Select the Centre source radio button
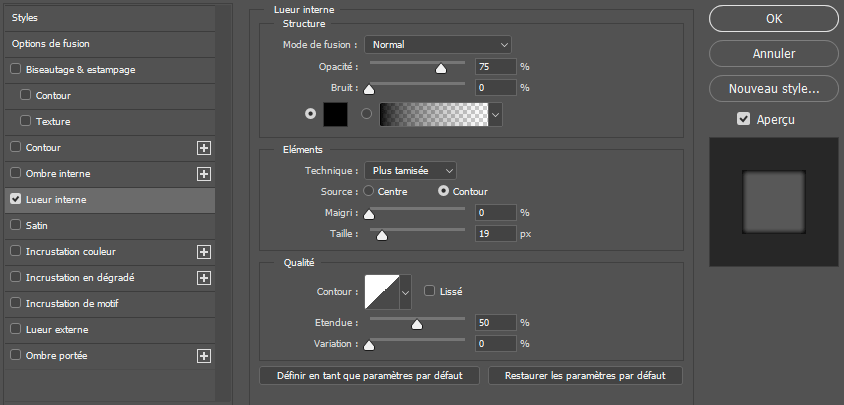 pyautogui.click(x=369, y=191)
